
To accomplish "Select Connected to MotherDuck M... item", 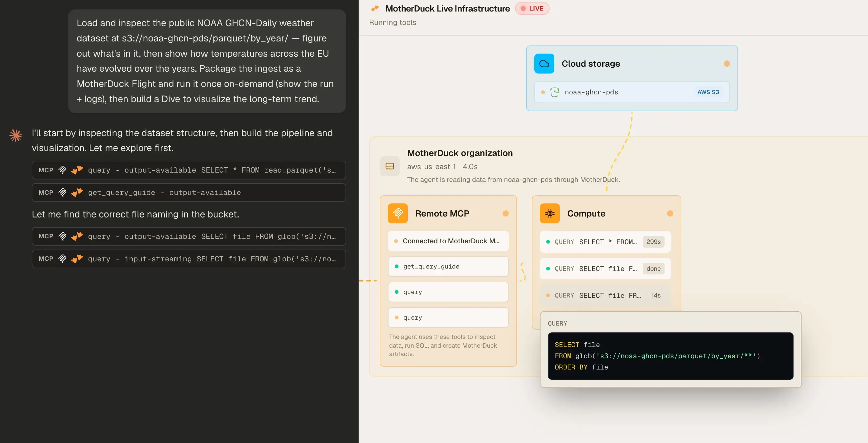I will 448,241.
